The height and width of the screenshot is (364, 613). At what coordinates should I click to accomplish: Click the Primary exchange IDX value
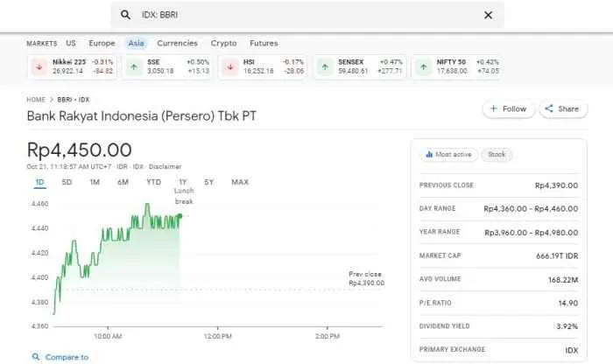click(572, 350)
